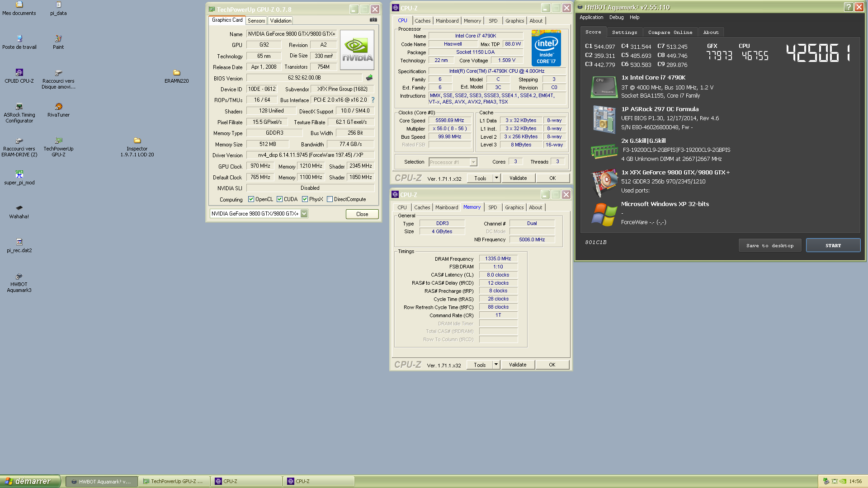Image resolution: width=868 pixels, height=488 pixels.
Task: Click the Windows logo icon in Aquamark
Action: [x=604, y=214]
